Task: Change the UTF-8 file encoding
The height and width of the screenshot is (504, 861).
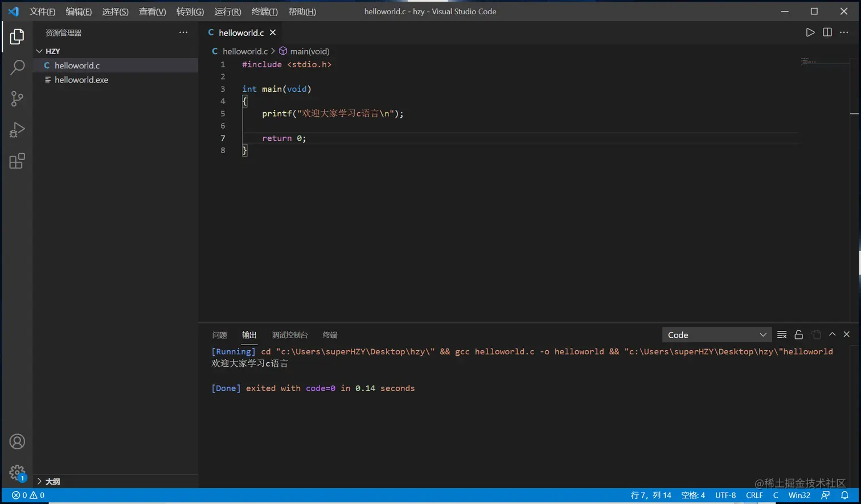Action: (725, 495)
